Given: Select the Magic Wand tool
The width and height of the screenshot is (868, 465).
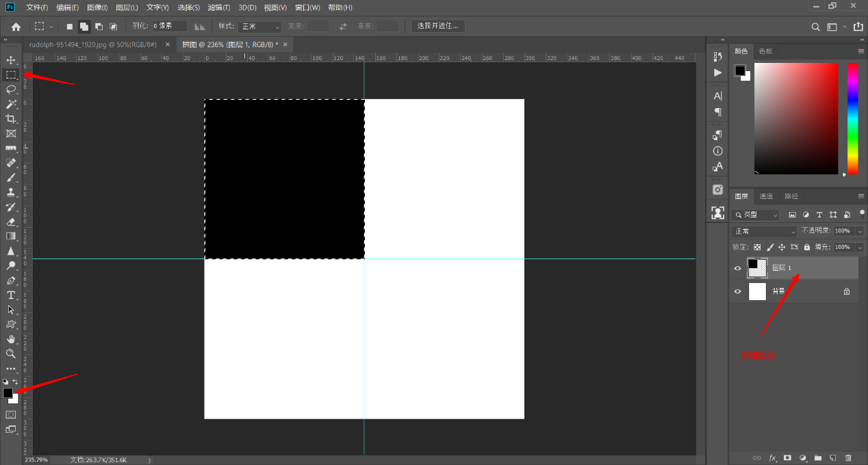Looking at the screenshot, I should (x=11, y=104).
